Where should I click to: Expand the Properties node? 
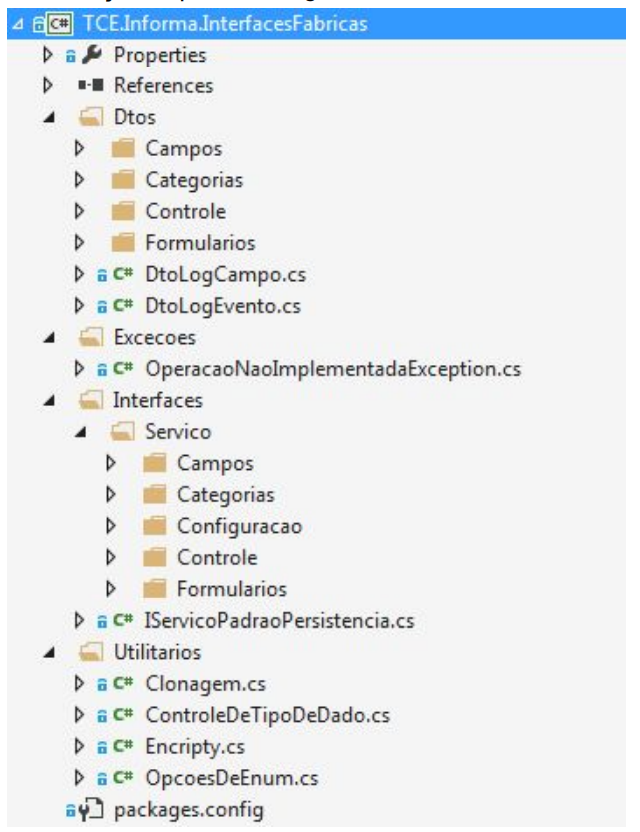point(47,55)
